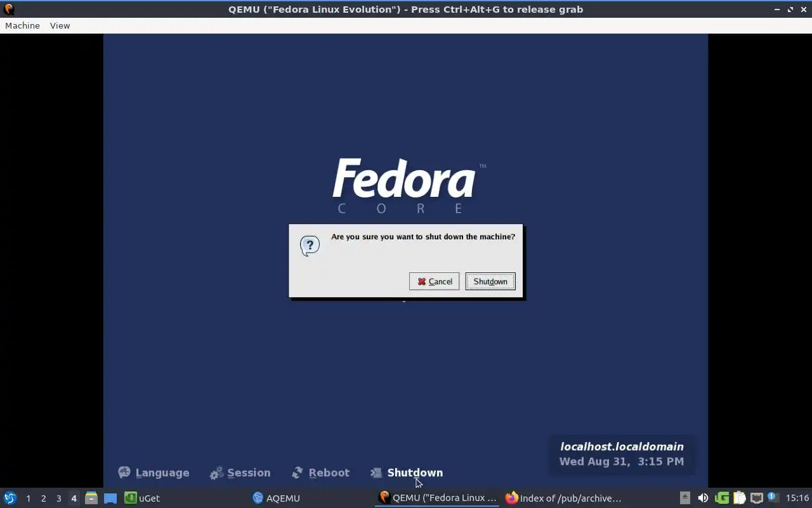Click the Reboot arrows icon

[297, 472]
